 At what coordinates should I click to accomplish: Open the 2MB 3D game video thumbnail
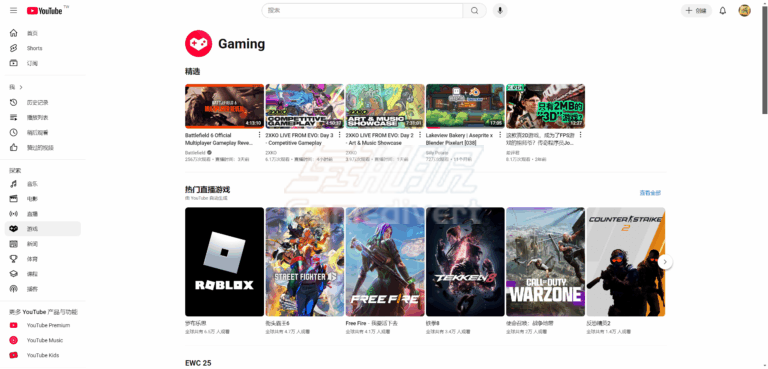point(546,106)
